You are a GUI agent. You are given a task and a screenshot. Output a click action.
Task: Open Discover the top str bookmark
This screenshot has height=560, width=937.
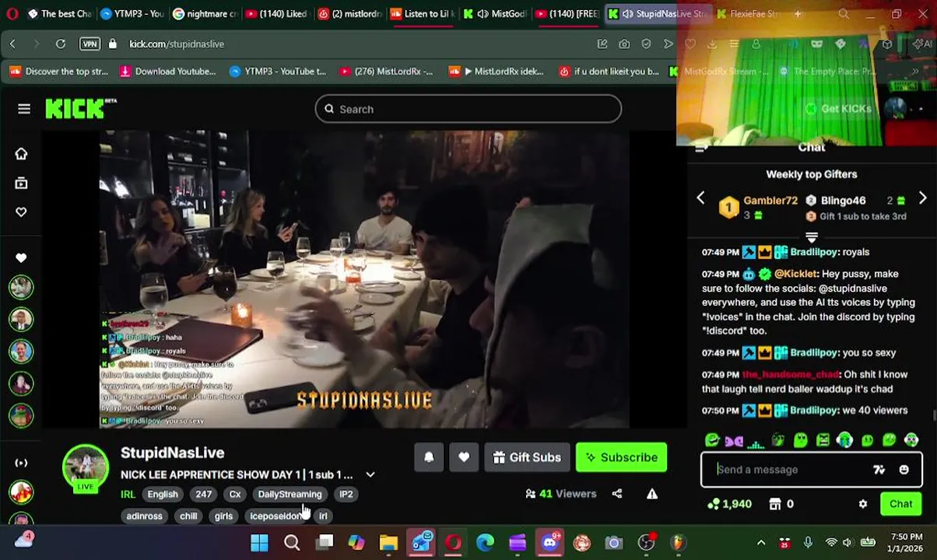click(58, 72)
